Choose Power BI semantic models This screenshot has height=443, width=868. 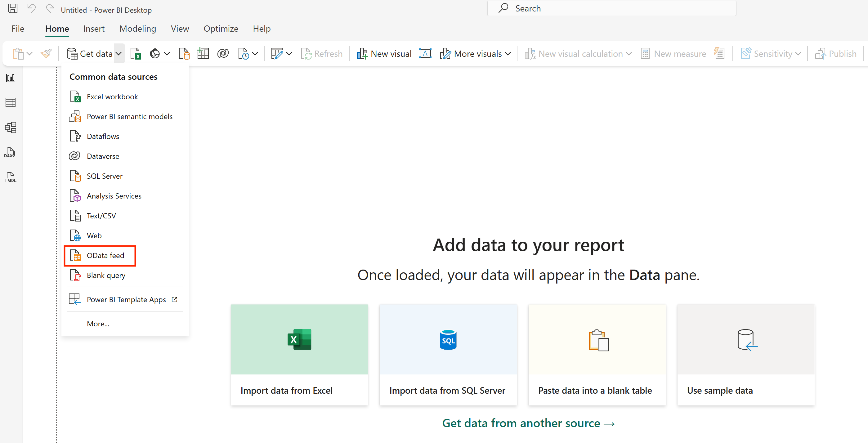click(x=125, y=117)
